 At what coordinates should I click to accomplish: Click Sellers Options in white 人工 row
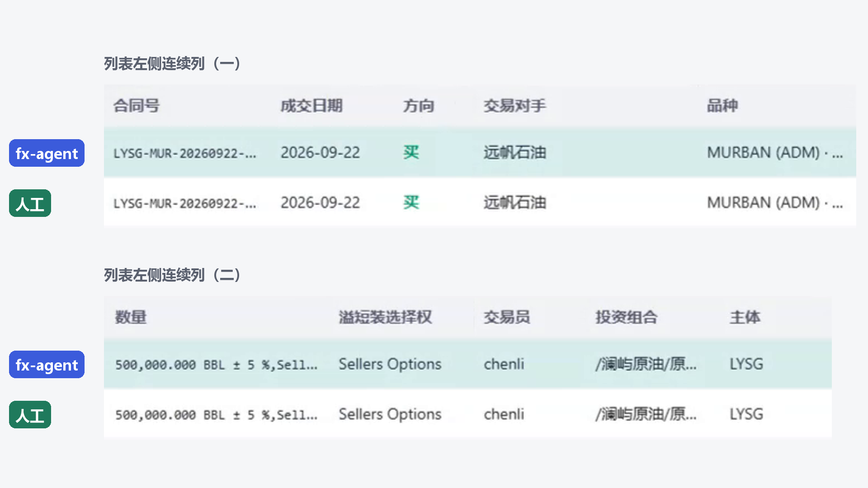tap(390, 414)
